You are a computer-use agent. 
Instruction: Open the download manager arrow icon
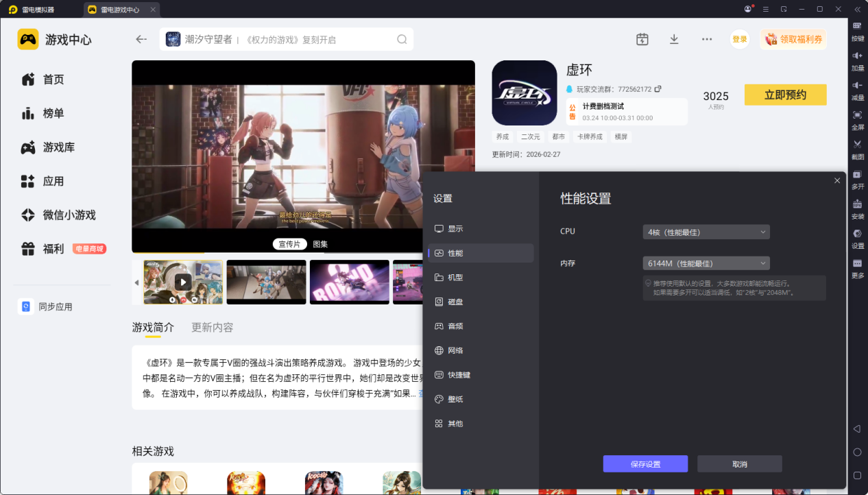674,39
